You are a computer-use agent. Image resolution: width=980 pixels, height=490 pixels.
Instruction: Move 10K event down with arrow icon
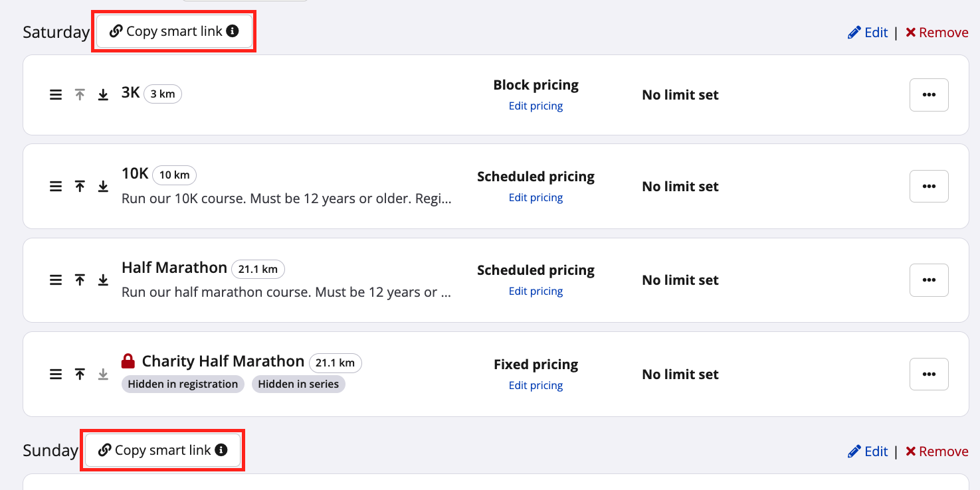coord(103,187)
